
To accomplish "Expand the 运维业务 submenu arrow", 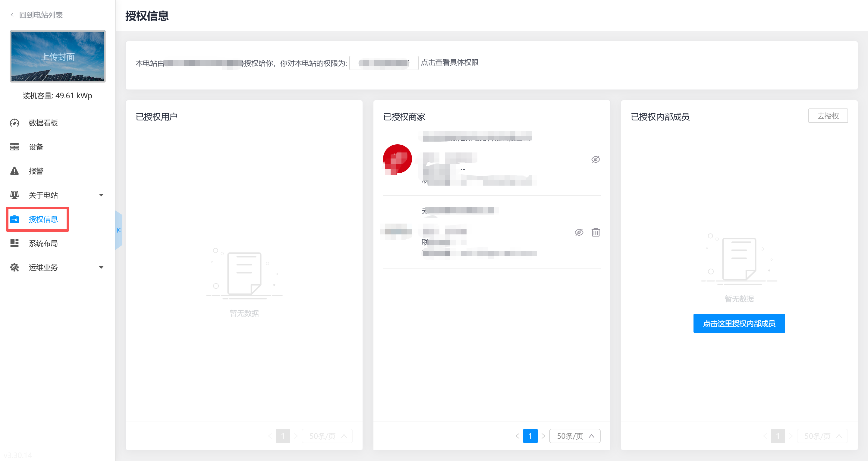I will (101, 268).
